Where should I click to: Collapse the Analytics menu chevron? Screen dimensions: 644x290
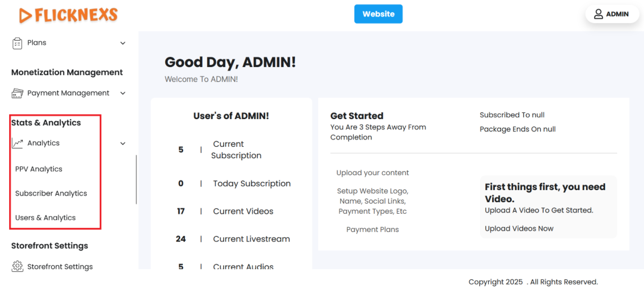123,143
